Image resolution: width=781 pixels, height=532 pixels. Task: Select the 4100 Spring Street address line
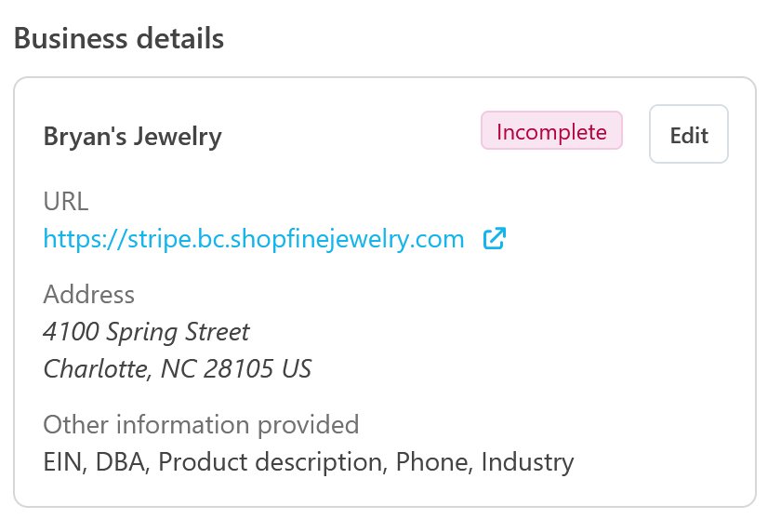[x=147, y=331]
